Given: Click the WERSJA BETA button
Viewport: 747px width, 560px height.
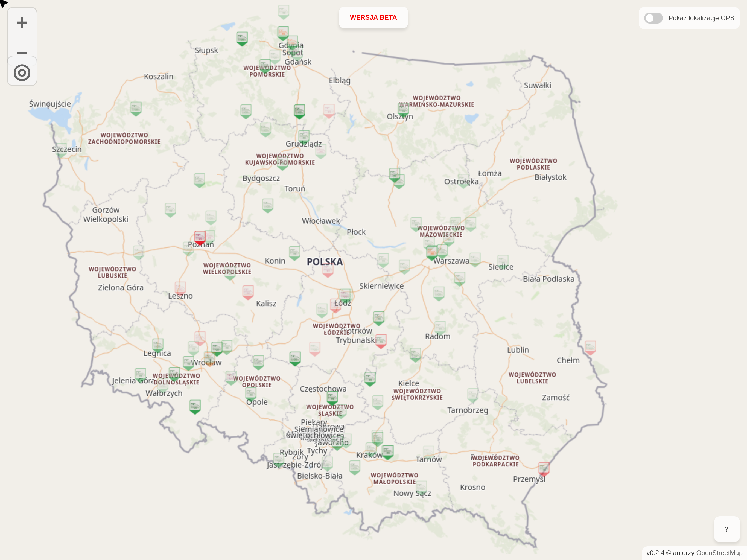Looking at the screenshot, I should [x=373, y=17].
